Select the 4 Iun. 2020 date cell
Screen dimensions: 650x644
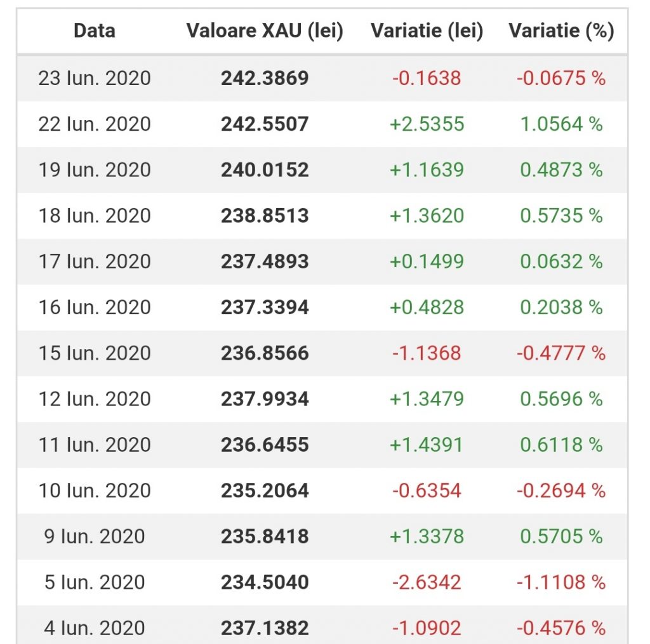(x=95, y=628)
